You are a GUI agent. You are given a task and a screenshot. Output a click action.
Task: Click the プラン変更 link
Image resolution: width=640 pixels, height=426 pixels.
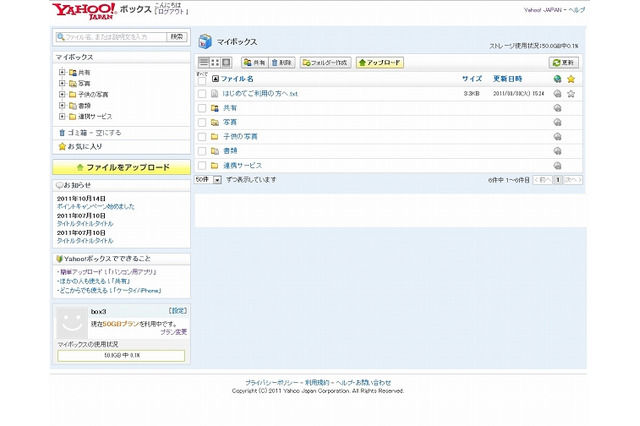(173, 332)
